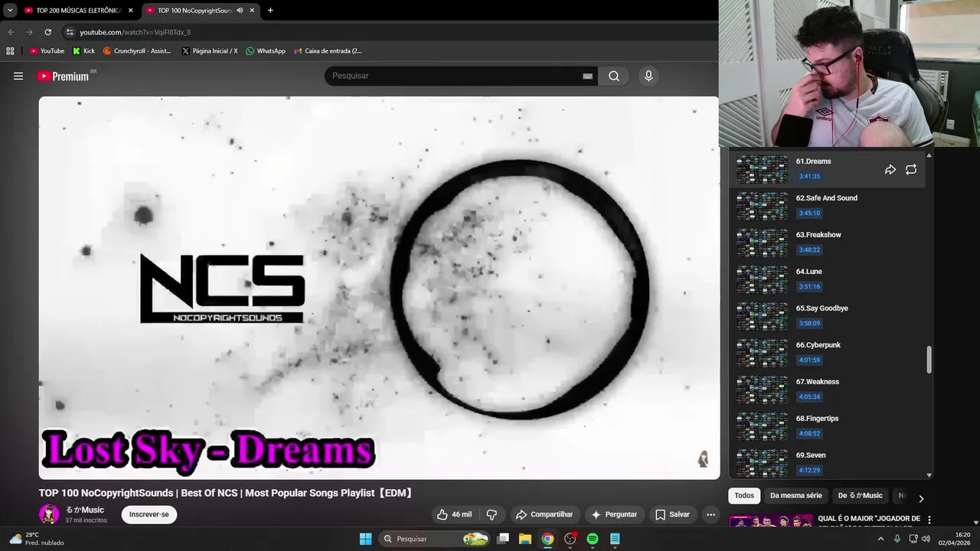Open the Página Inicial / X bookmark

click(210, 51)
